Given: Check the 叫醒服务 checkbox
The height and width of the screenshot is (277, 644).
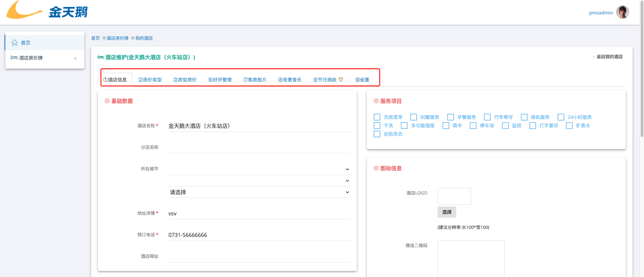Looking at the screenshot, I should pos(414,117).
